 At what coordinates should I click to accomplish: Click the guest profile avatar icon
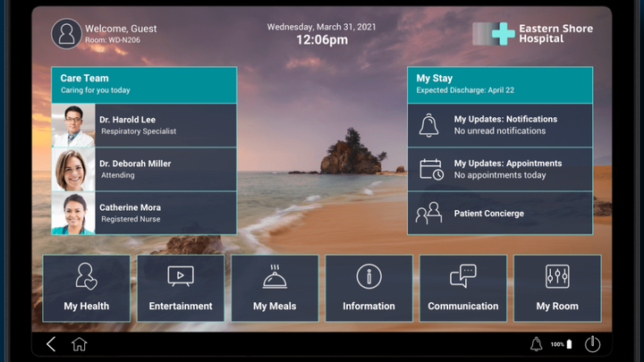click(x=66, y=34)
